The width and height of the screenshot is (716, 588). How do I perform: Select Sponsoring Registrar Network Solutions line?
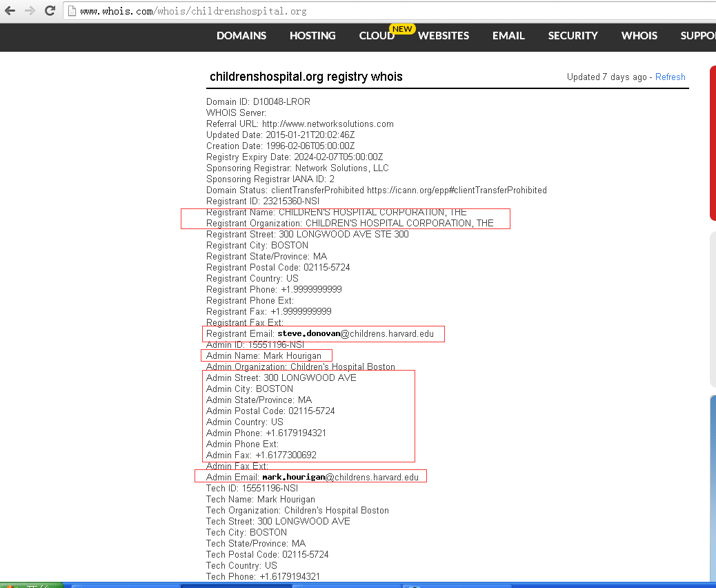coord(297,168)
